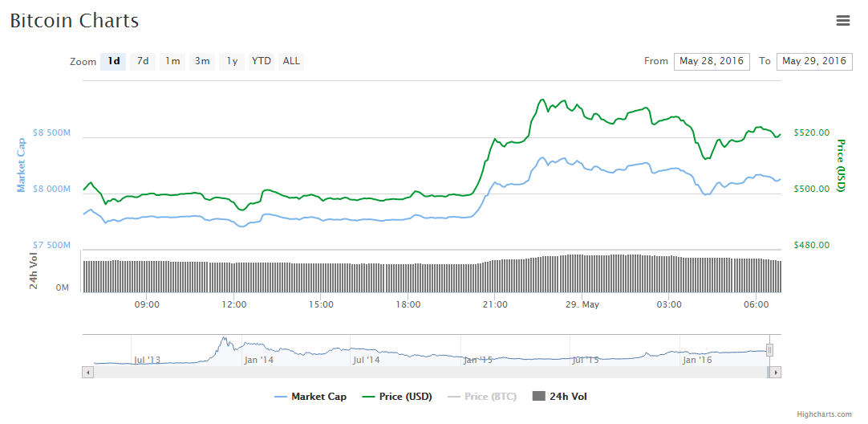Choose the 3m zoom range
Screen dimensions: 868x424
pyautogui.click(x=202, y=61)
